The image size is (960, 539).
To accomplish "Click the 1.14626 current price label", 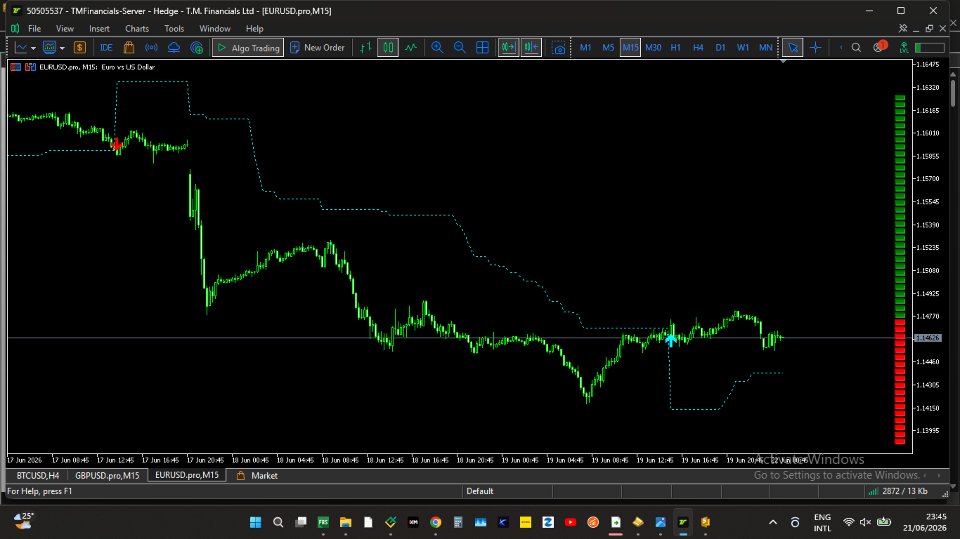I will (x=929, y=338).
